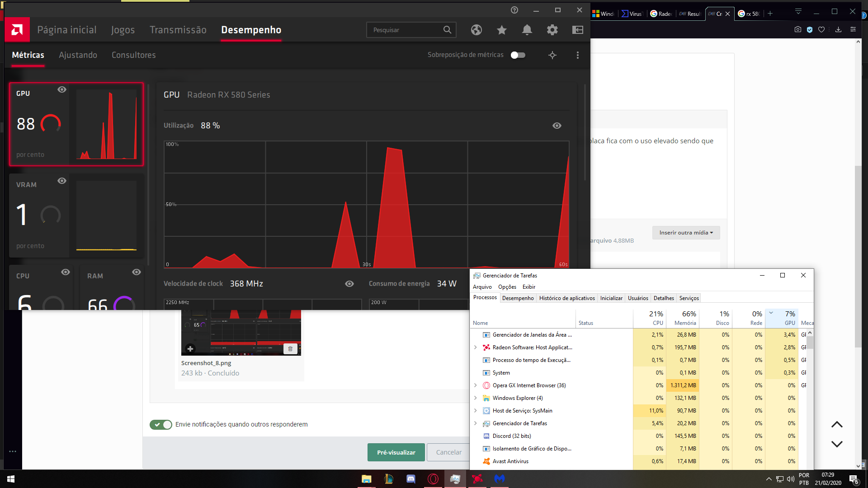Open Discord from the taskbar
The image size is (868, 488).
(410, 479)
